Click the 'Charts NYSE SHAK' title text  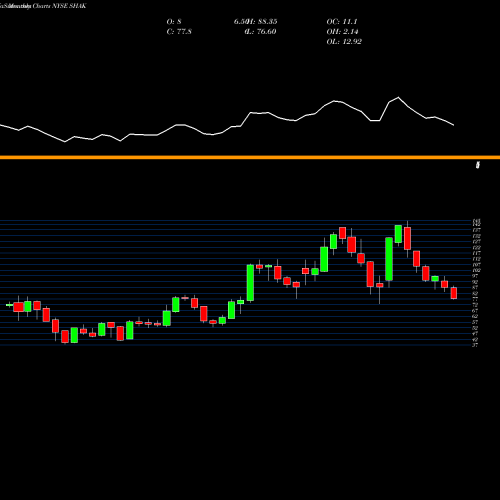[x=59, y=6]
